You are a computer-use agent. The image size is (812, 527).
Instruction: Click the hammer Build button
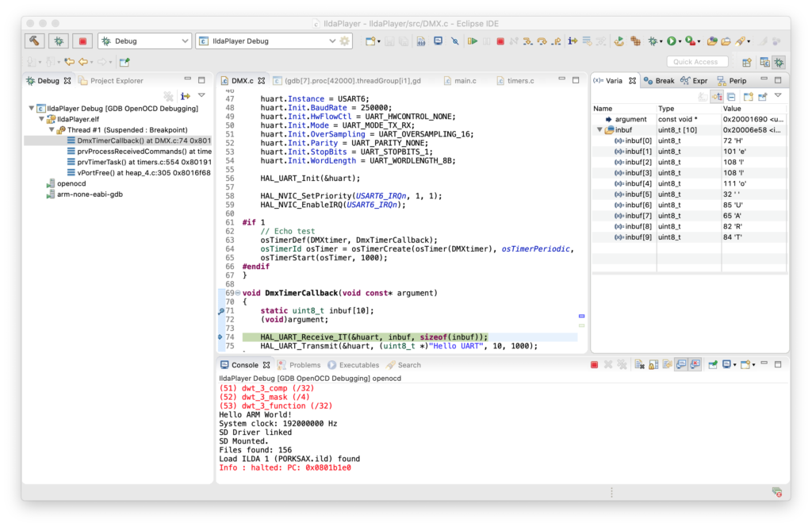pyautogui.click(x=35, y=40)
